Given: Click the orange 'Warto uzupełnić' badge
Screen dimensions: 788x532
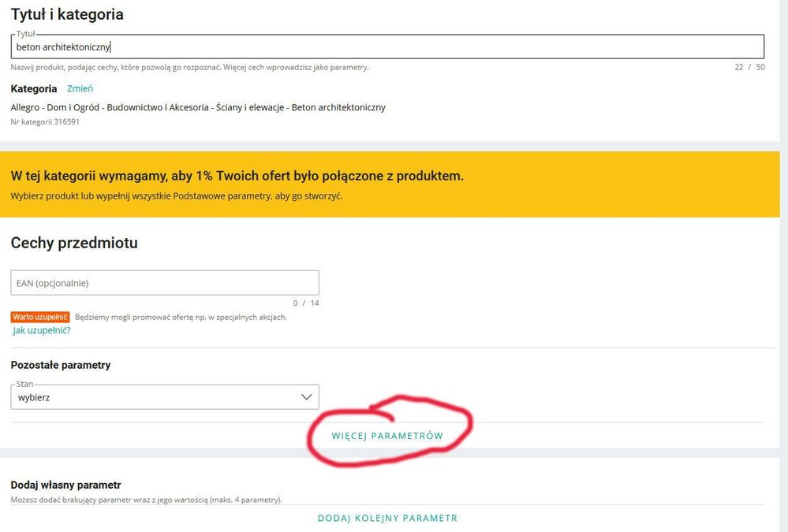Looking at the screenshot, I should tap(40, 317).
